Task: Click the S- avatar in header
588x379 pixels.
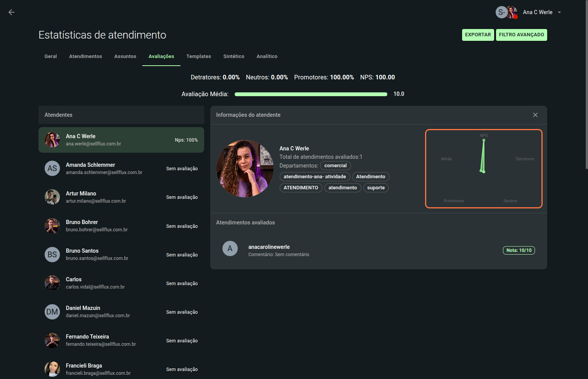Action: pos(501,12)
